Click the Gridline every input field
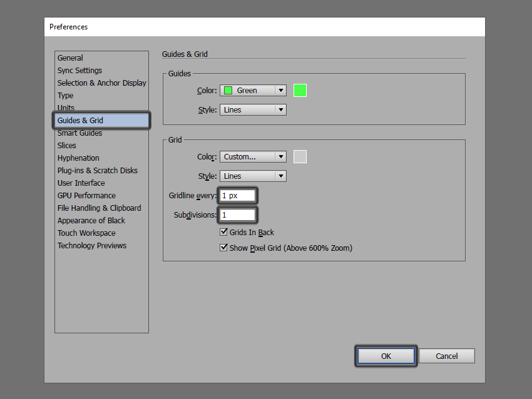Viewport: 532px width, 399px height. (237, 195)
